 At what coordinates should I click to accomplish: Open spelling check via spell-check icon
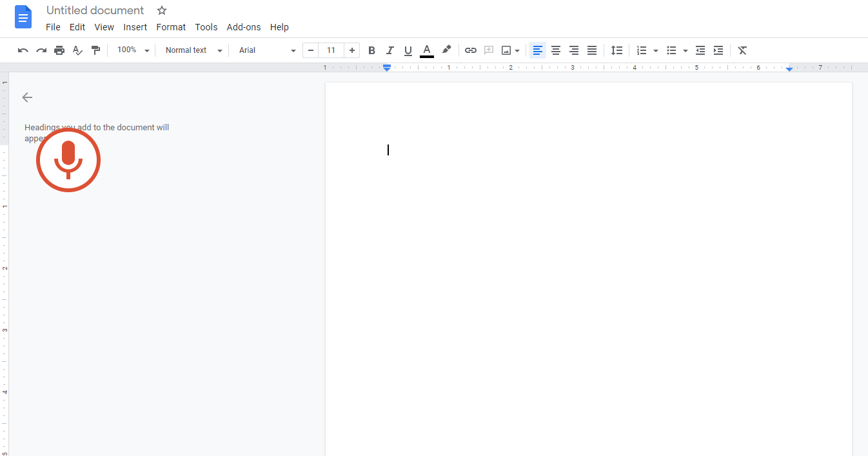tap(77, 50)
